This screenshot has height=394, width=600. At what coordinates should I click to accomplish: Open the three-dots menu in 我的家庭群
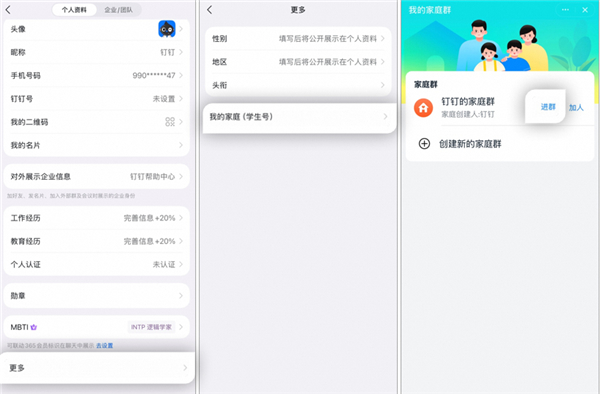[x=565, y=10]
